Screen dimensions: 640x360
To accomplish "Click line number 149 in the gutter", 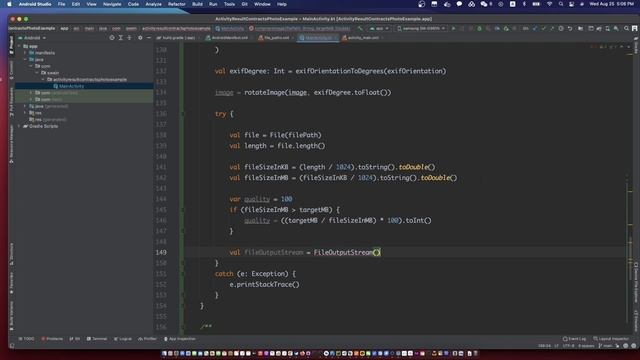I will [x=161, y=252].
